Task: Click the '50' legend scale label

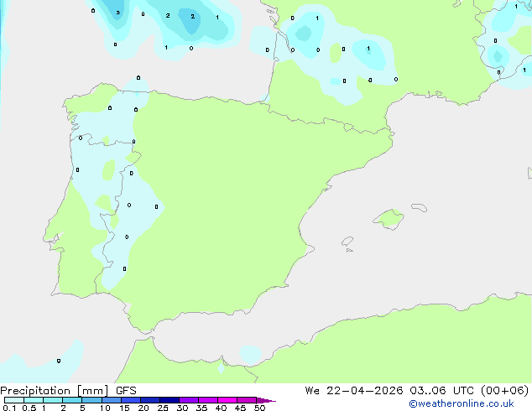Action: pos(259,408)
